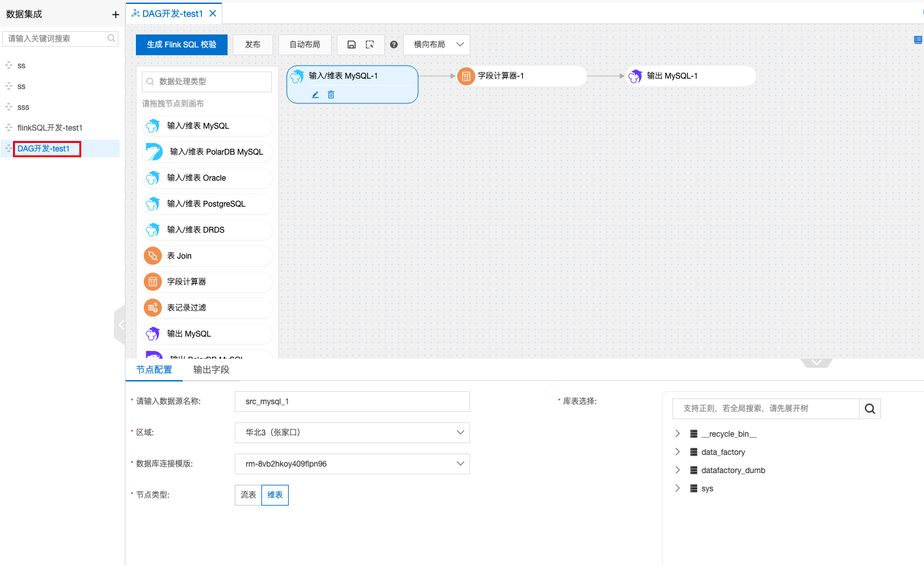The image size is (924, 566).
Task: Add new data integration item with plus icon
Action: 115,14
